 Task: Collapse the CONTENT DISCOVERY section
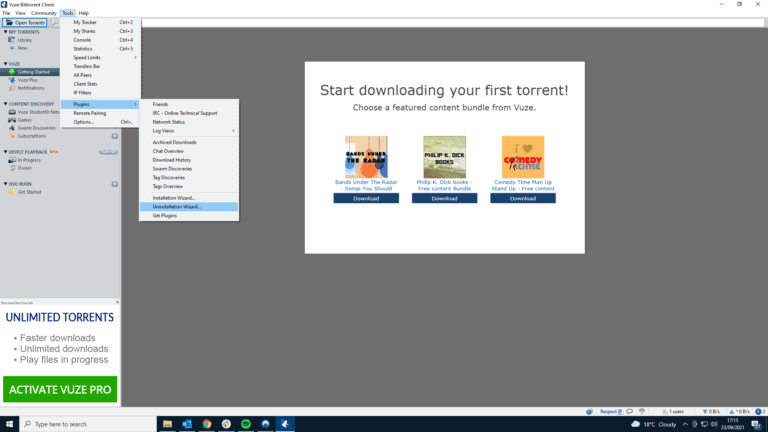point(4,103)
